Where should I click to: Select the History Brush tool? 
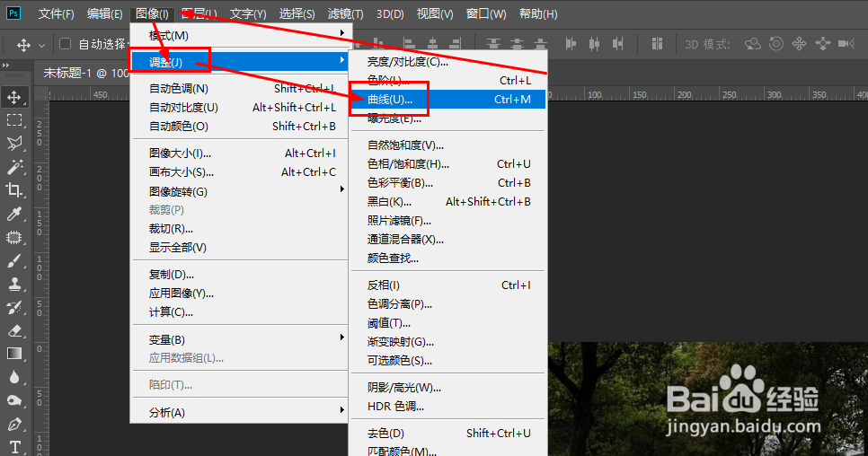coord(13,307)
